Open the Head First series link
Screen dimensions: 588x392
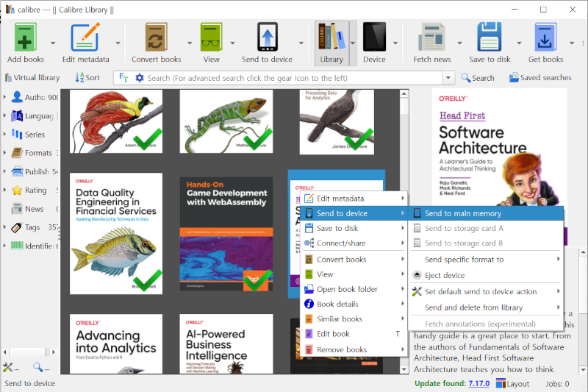point(462,115)
